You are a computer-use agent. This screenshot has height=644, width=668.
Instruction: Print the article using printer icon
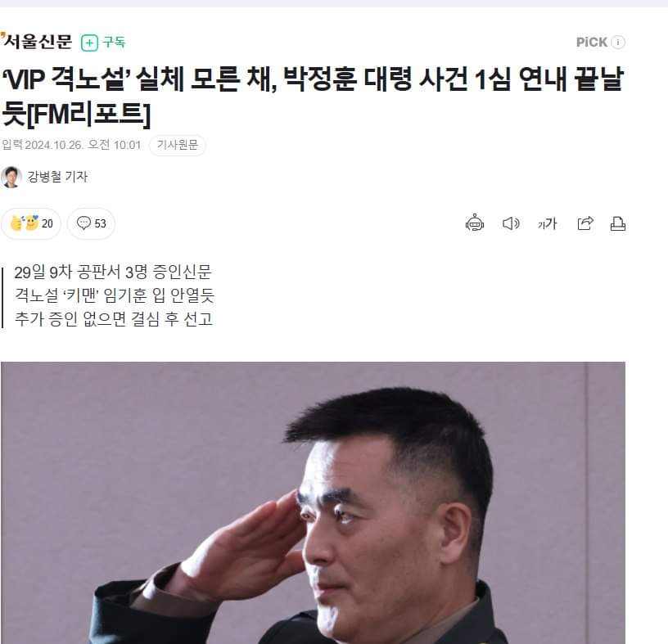tap(618, 223)
